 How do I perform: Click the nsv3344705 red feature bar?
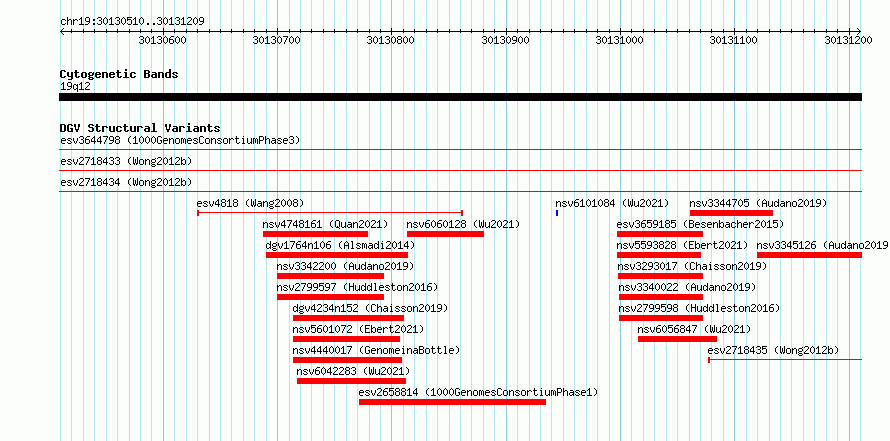pyautogui.click(x=731, y=213)
